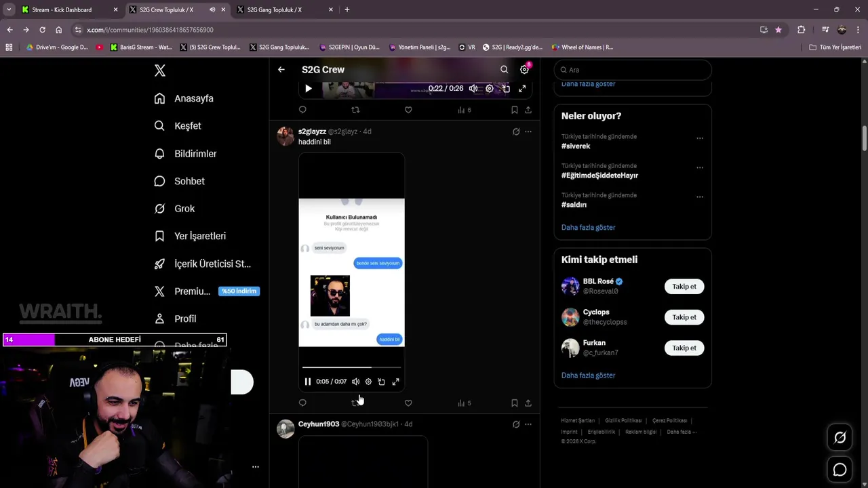Click the back arrow beside S2G Crew
868x488 pixels.
[281, 70]
